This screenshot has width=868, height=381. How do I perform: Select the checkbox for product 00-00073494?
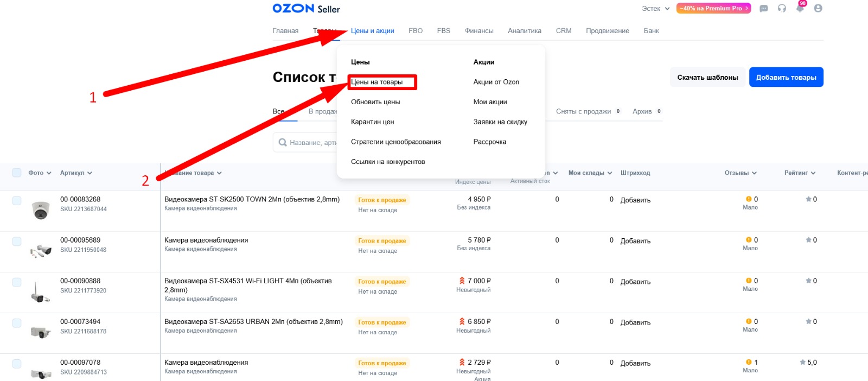pyautogui.click(x=17, y=323)
